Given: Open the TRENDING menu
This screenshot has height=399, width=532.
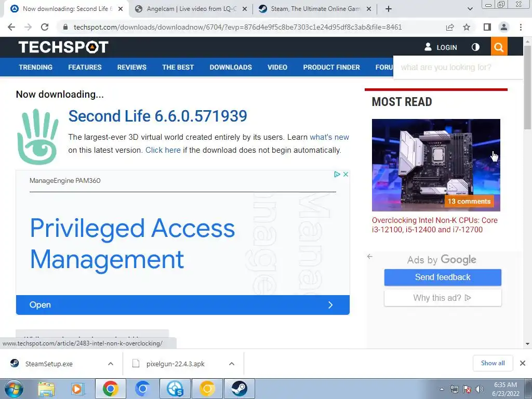Looking at the screenshot, I should 36,67.
